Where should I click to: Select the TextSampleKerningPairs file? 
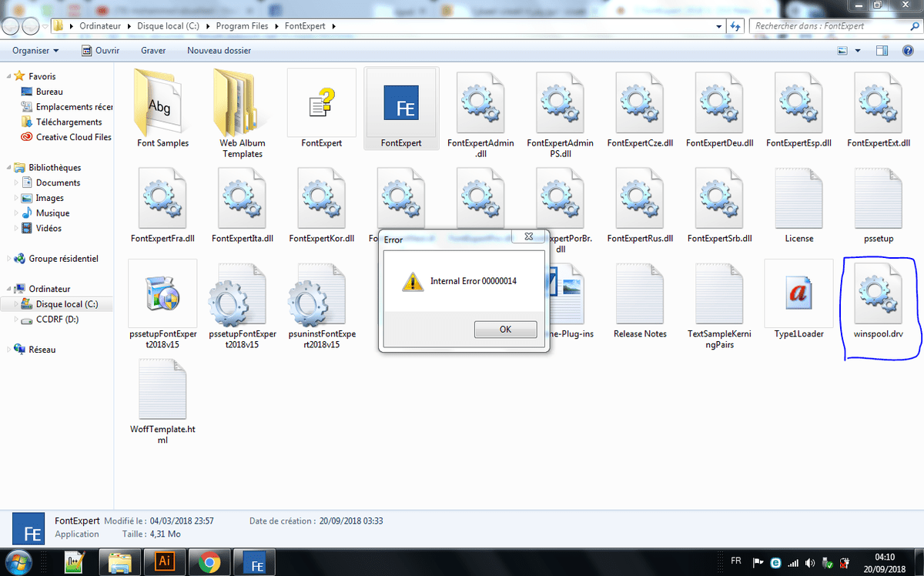tap(719, 304)
